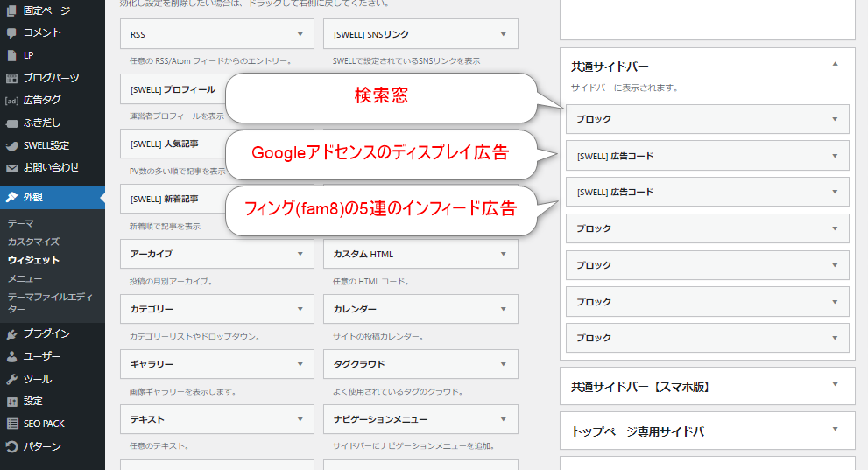Expand 共通サイドバー【スマホ版】 widget area
The width and height of the screenshot is (868, 470).
point(835,384)
